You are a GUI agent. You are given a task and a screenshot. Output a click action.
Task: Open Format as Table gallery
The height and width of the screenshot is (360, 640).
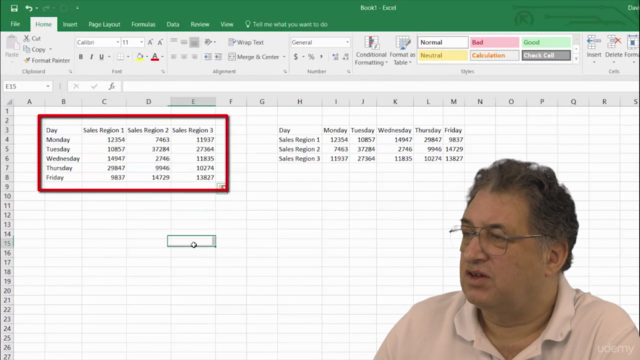402,51
